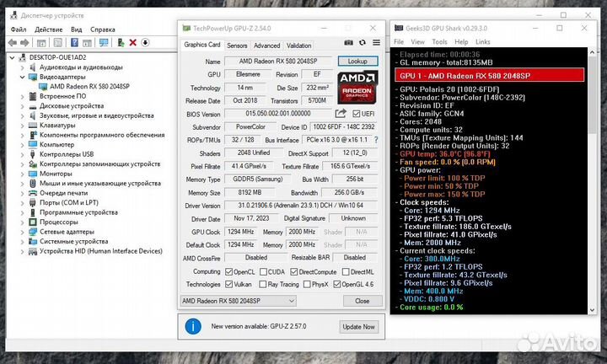Click the Bus Interface question mark icon
The width and height of the screenshot is (607, 364).
[376, 140]
